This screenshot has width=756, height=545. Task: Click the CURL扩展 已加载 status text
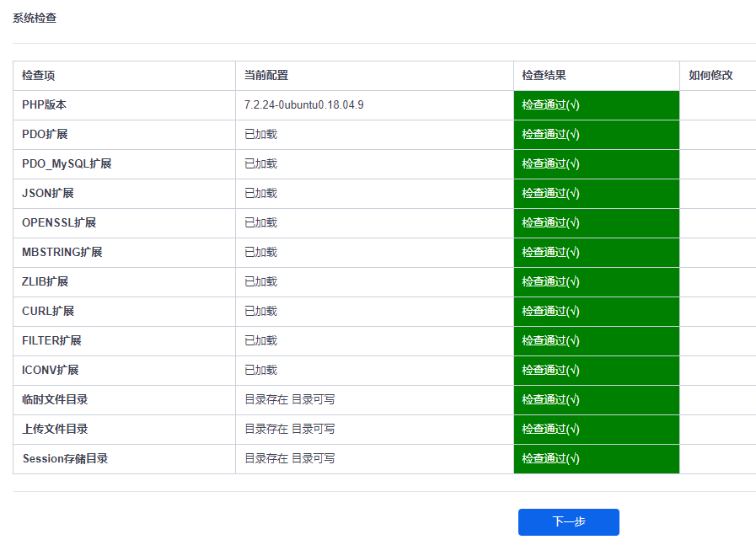point(260,312)
